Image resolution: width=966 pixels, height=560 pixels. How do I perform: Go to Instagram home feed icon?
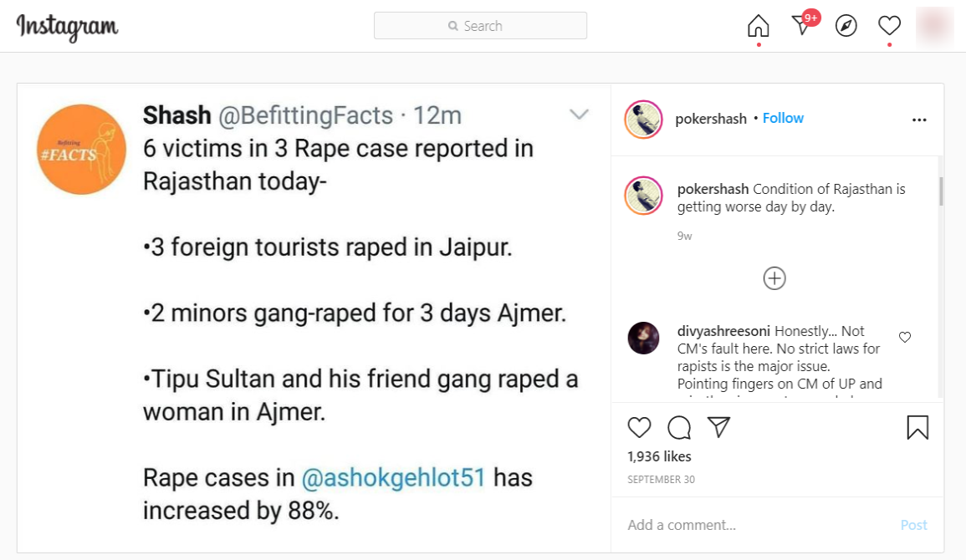coord(758,26)
